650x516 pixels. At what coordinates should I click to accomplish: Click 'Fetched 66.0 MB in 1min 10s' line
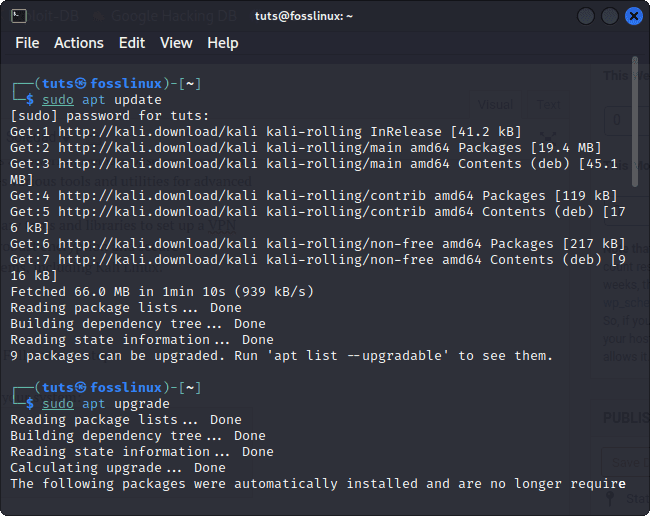pos(162,292)
